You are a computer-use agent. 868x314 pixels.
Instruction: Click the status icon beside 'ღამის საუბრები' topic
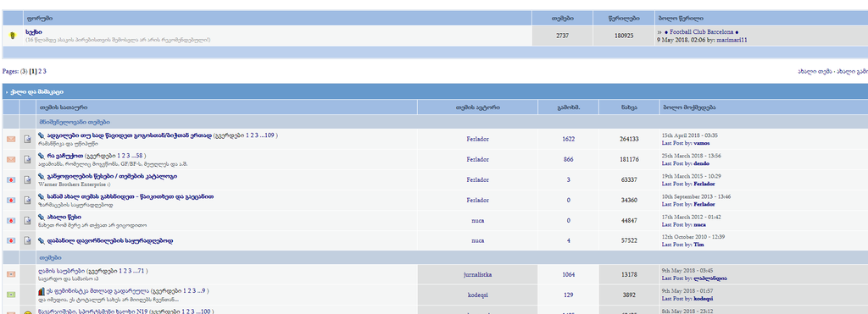point(11,274)
